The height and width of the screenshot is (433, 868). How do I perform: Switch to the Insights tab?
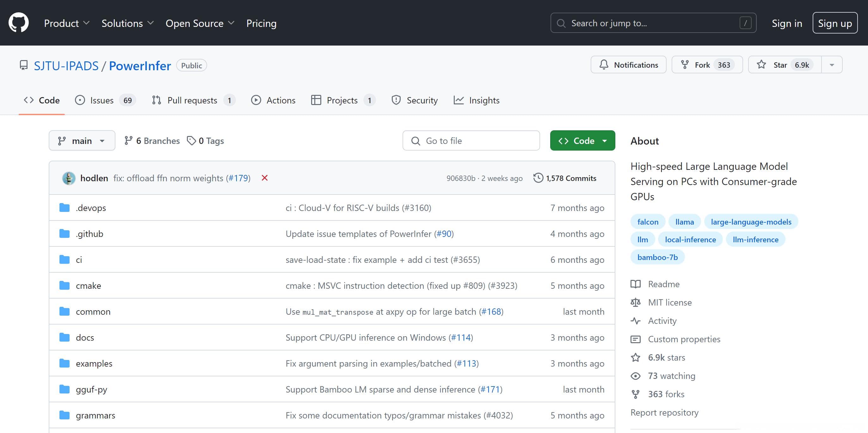click(x=477, y=100)
